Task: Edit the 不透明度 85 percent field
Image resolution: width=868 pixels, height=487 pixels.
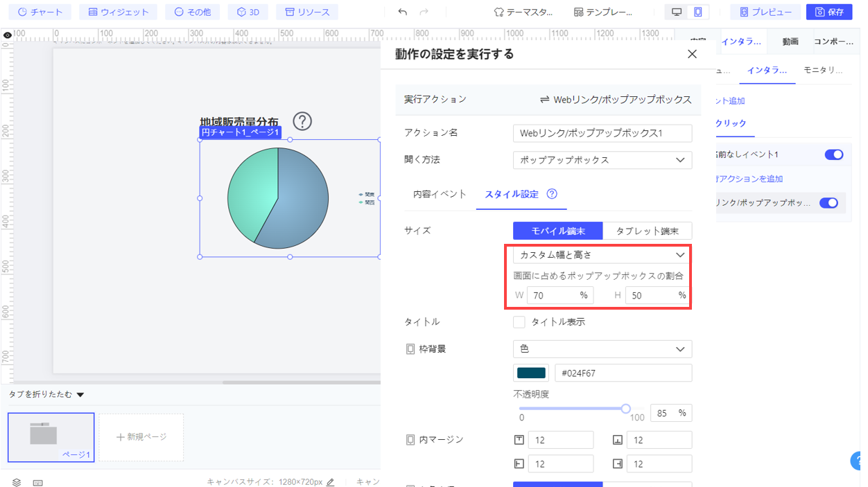Action: 671,414
